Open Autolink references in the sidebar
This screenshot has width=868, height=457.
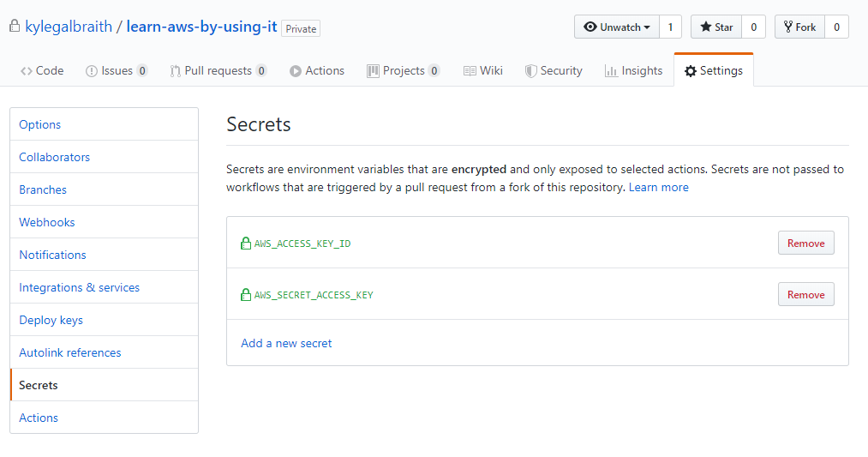coord(104,352)
